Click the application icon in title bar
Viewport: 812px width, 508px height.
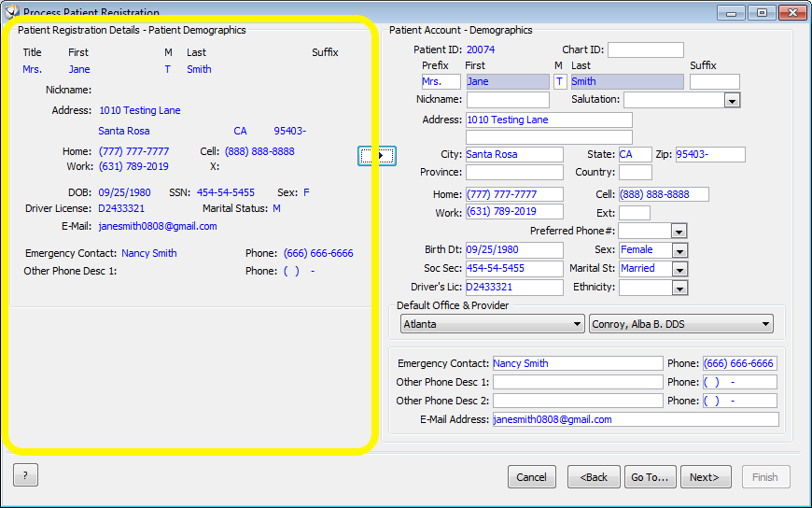(x=11, y=10)
